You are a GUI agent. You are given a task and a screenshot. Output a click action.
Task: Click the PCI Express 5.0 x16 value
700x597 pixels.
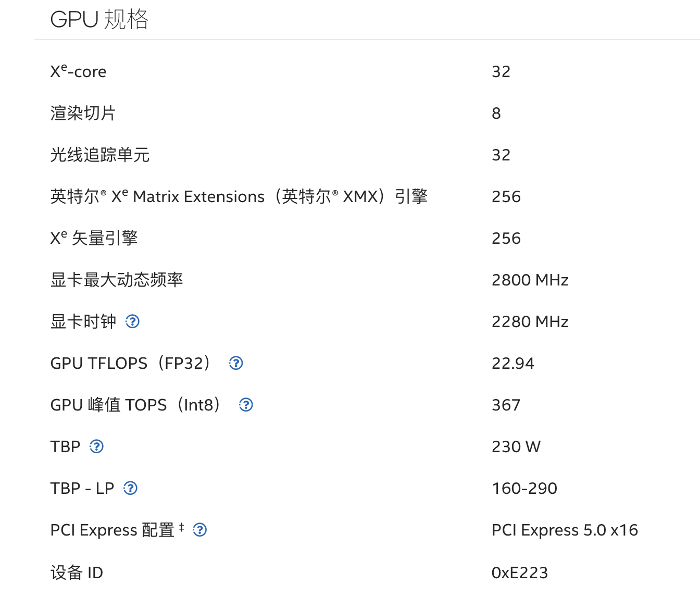(565, 530)
